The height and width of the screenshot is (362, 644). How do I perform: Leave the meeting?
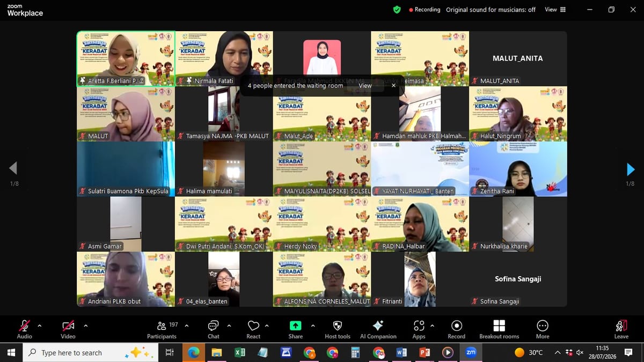(621, 329)
